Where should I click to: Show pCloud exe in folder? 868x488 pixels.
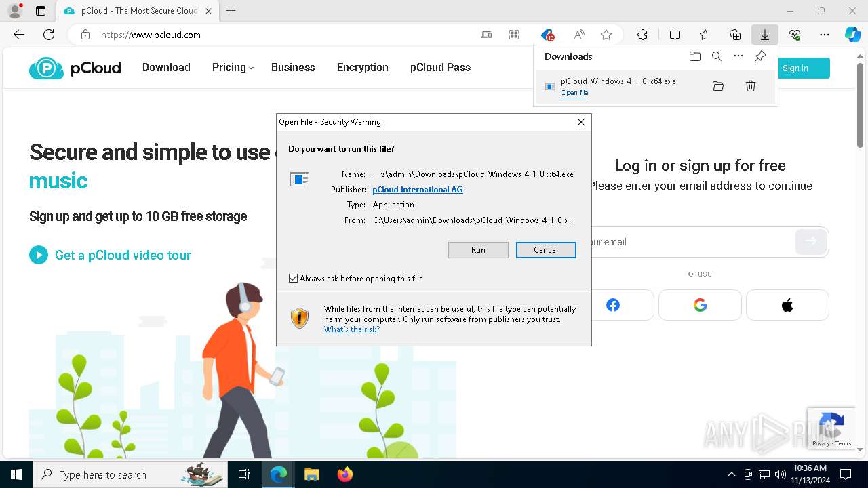coord(718,86)
